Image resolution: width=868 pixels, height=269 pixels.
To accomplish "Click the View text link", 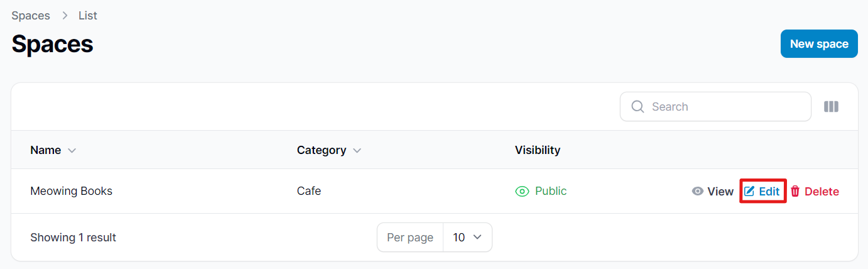I will pos(720,192).
